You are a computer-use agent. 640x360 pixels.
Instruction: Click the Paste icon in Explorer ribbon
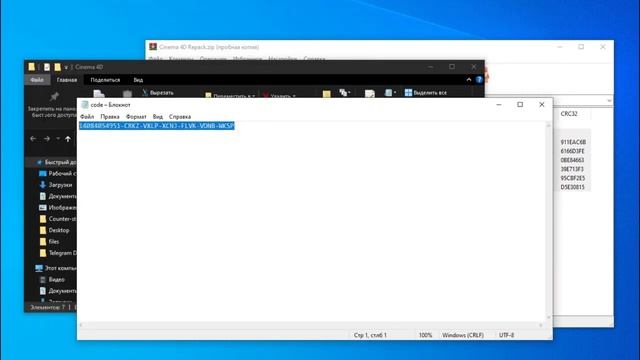tap(127, 94)
